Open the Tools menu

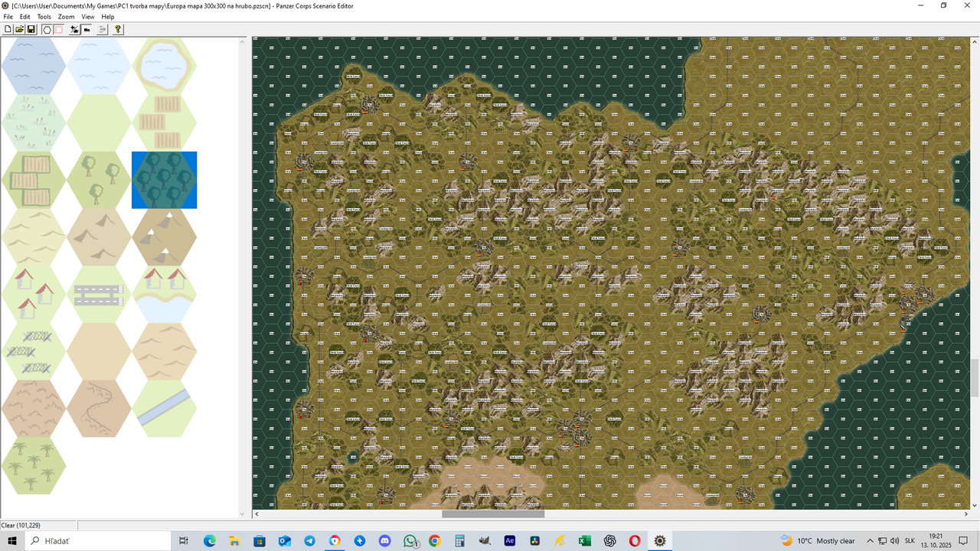(x=44, y=17)
